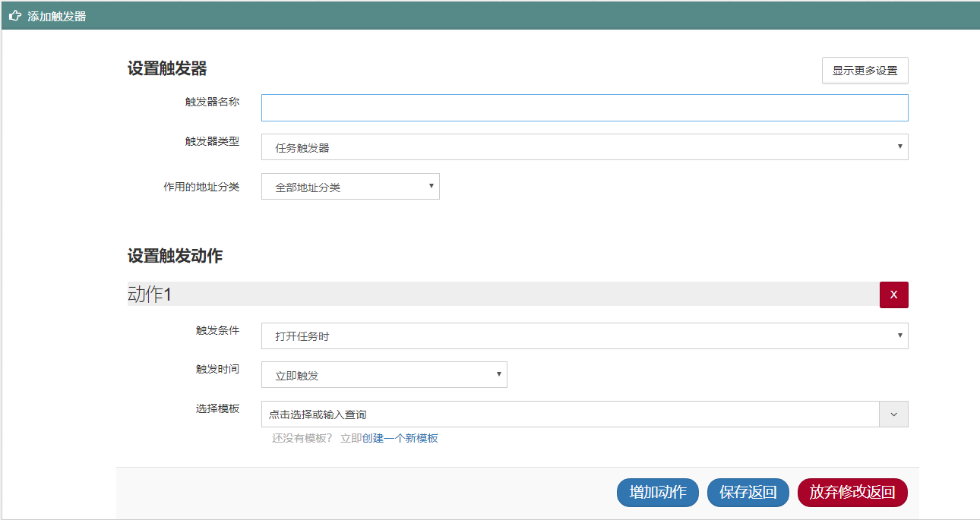The image size is (980, 520).
Task: Click the 添加触发器 title text
Action: click(x=57, y=16)
